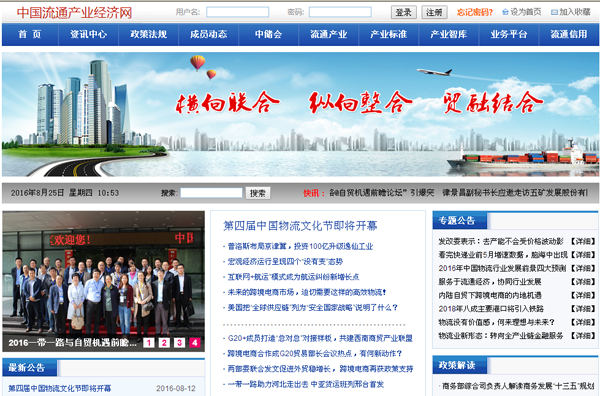Open the 忘记密码? link
The width and height of the screenshot is (600, 396).
(475, 12)
